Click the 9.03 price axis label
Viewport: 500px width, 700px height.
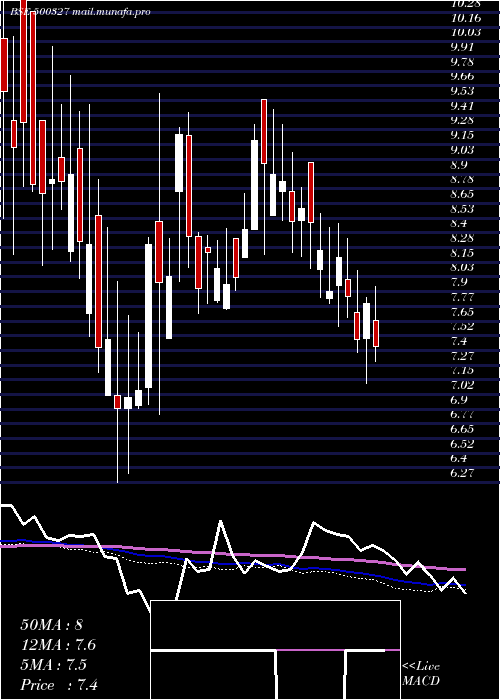pos(462,150)
